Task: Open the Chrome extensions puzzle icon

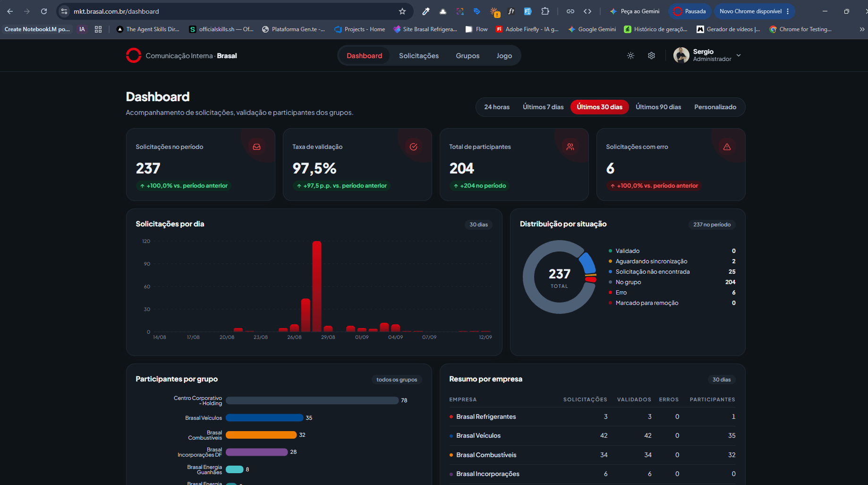Action: point(545,11)
